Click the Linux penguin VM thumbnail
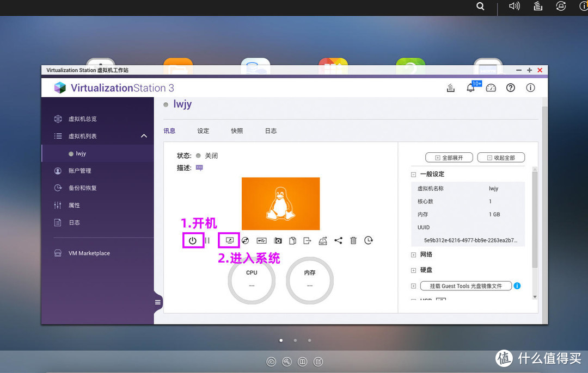 (x=281, y=204)
